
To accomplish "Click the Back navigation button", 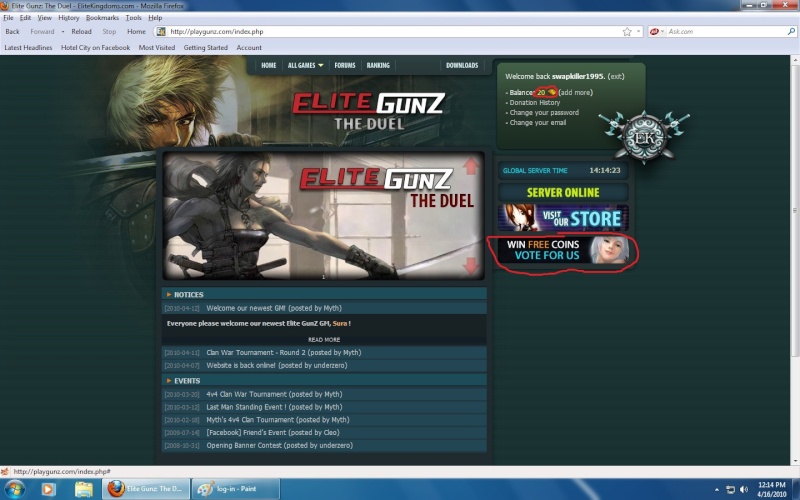I will click(12, 32).
